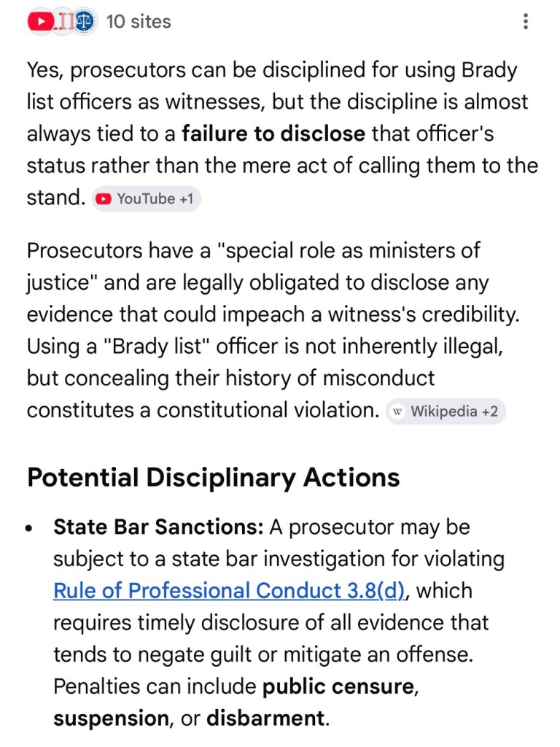Click the bullet point before State Bar Sanctions
560x747 pixels.
(x=29, y=528)
